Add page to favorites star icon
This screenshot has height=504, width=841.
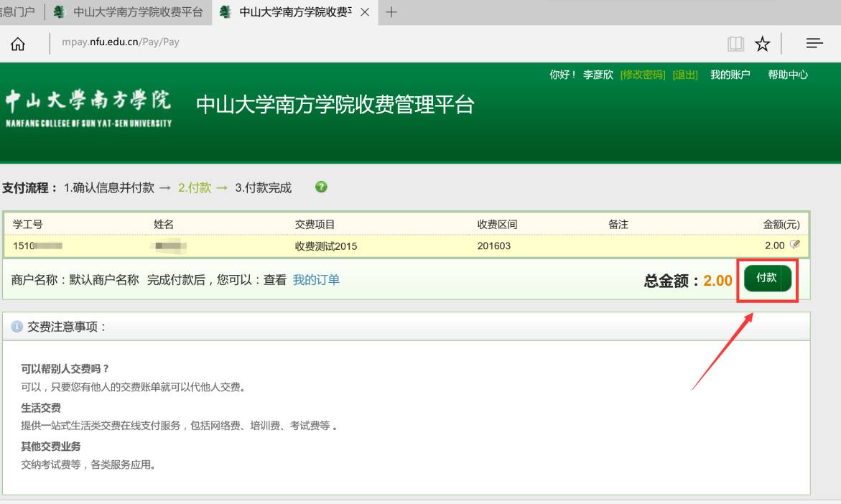click(x=762, y=43)
